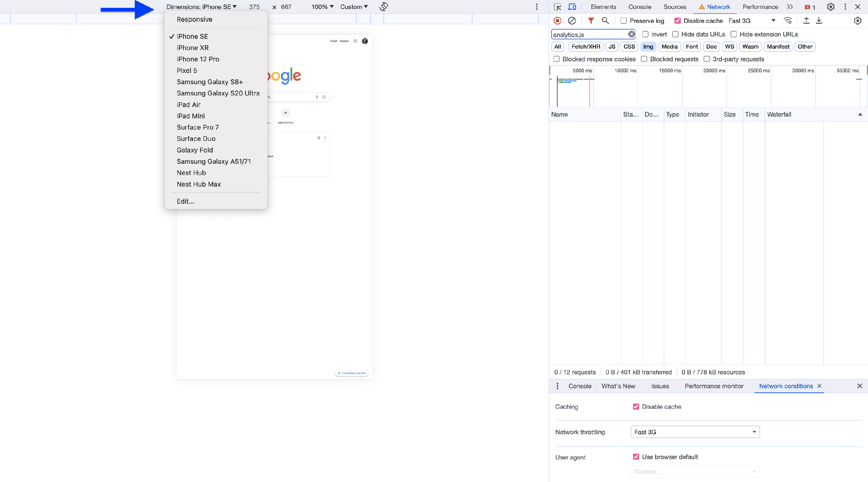This screenshot has width=868, height=482.
Task: Switch to the Performance monitor tab
Action: (714, 386)
